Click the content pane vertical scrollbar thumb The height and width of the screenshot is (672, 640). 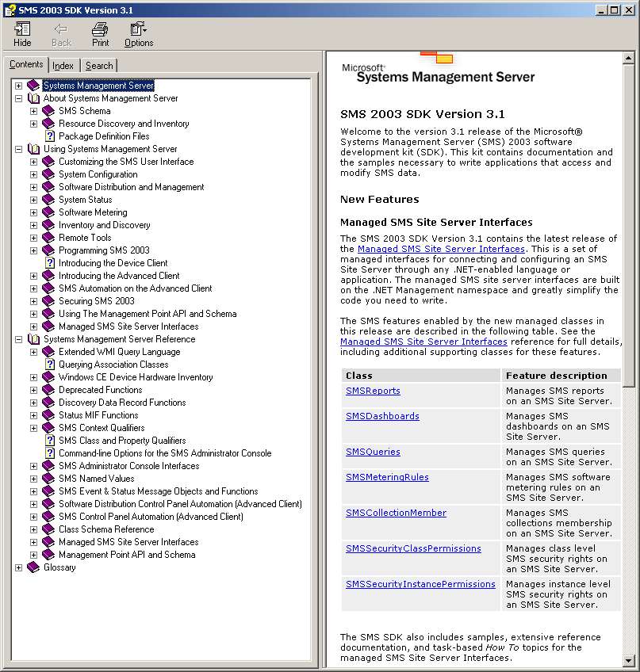coord(628,225)
